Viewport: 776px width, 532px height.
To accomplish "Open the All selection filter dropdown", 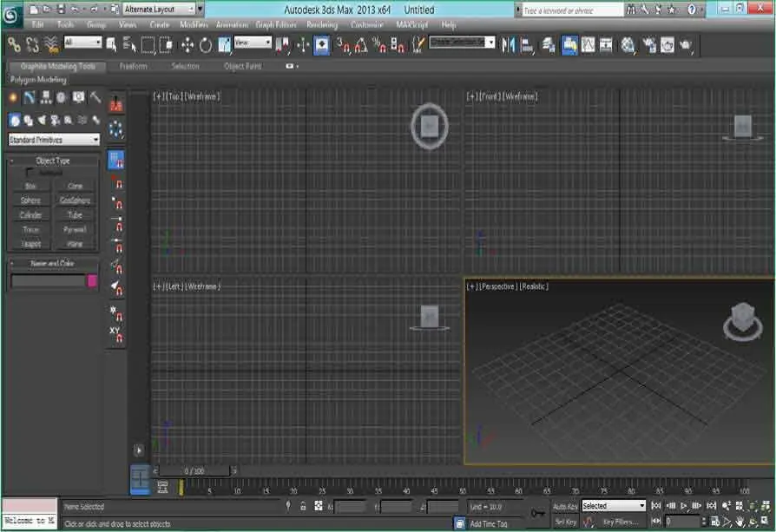I will pyautogui.click(x=82, y=43).
